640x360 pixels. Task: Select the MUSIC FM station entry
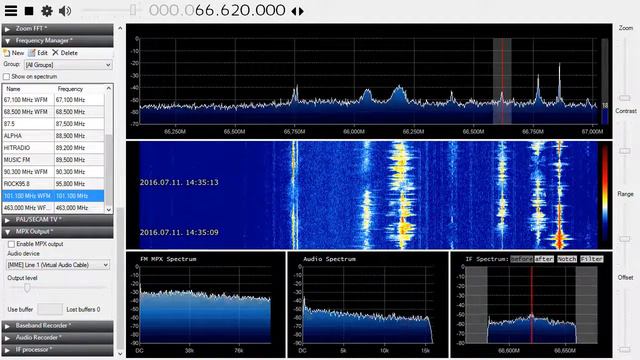(x=53, y=160)
